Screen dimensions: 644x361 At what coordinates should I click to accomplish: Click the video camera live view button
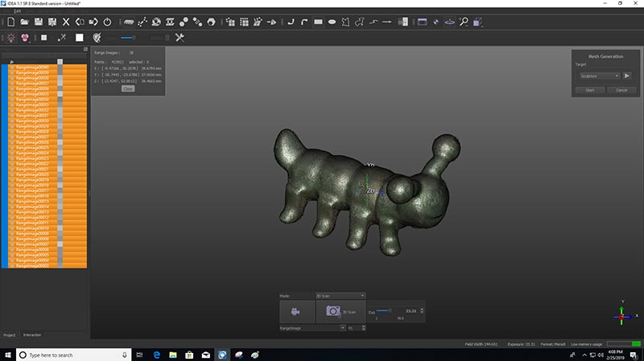coord(296,312)
